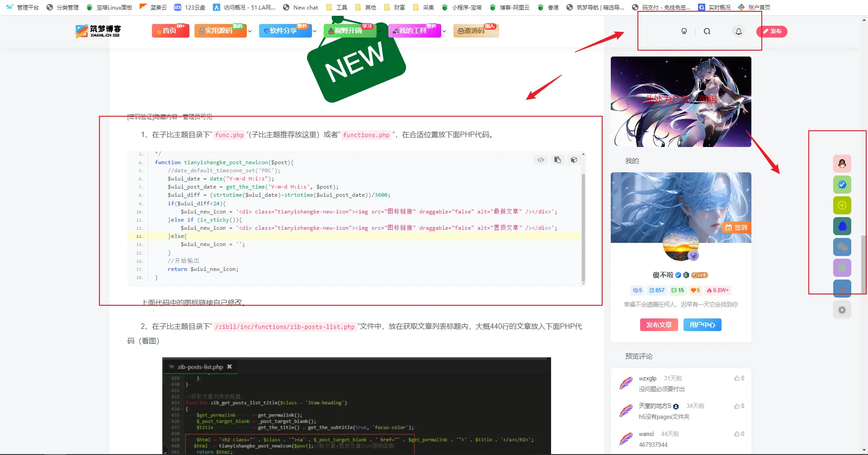Screen dimensions: 868x455
Task: Expand the 我的工具 menu chevron
Action: tap(444, 31)
